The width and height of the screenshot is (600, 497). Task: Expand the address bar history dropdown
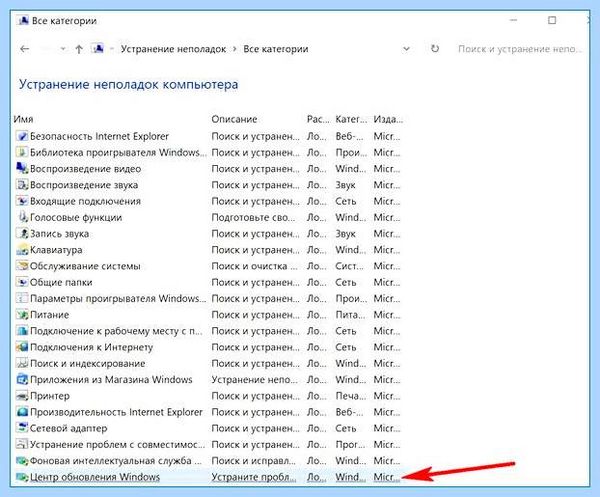click(x=406, y=49)
